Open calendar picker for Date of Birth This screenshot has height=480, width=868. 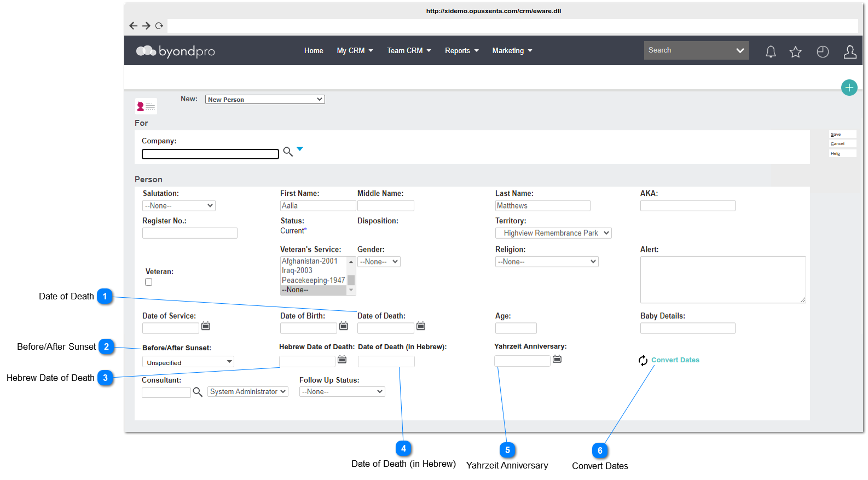[x=344, y=326]
